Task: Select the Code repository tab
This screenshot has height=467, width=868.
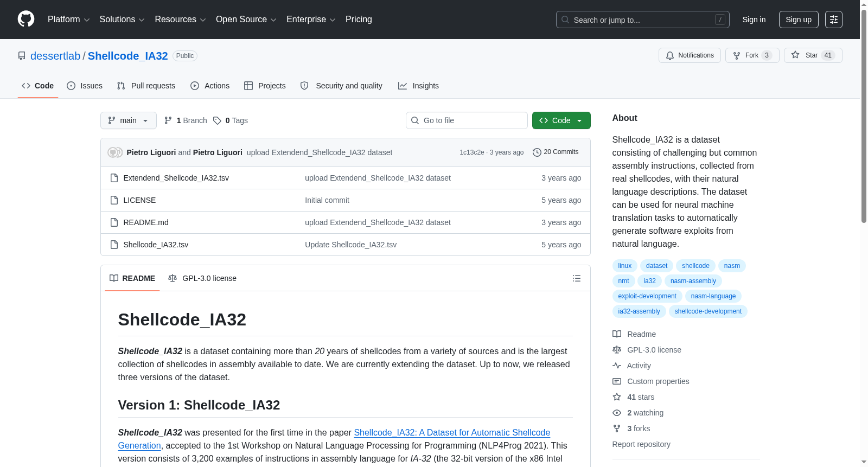Action: click(x=38, y=86)
